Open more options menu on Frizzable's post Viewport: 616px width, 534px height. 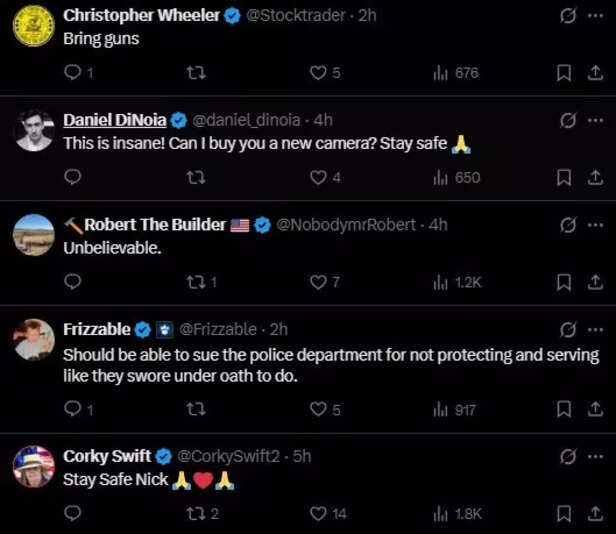[596, 329]
